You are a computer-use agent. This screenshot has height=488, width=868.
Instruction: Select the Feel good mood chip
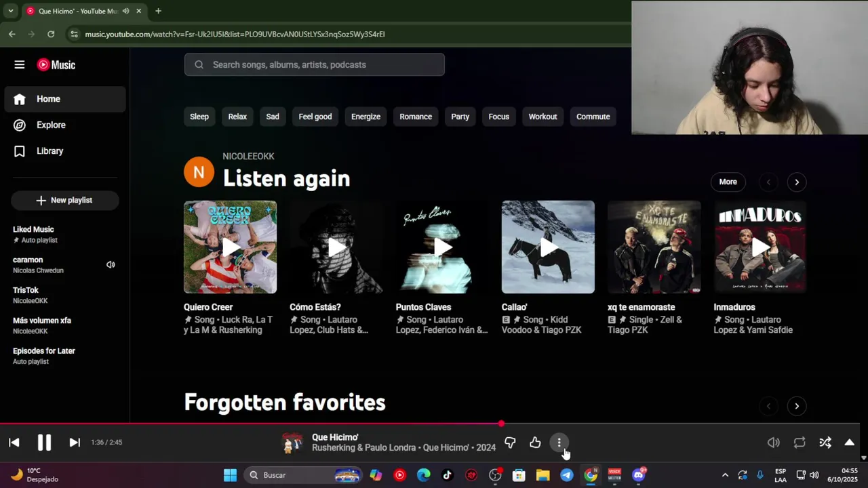(315, 117)
